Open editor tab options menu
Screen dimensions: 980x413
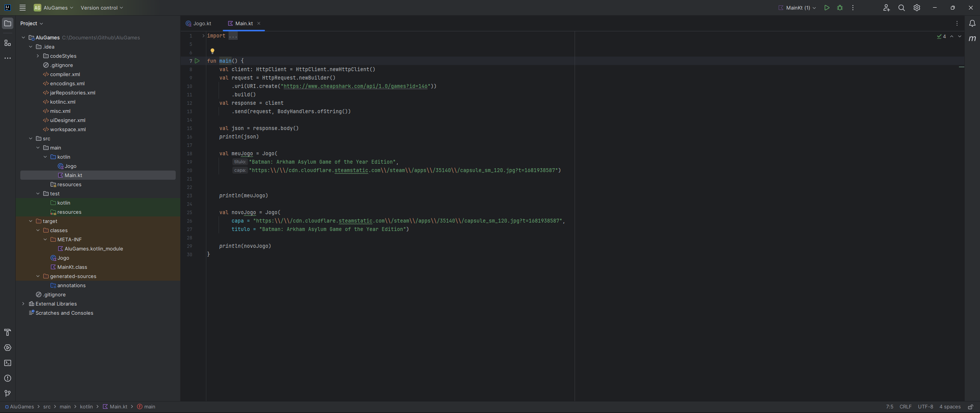tap(957, 23)
